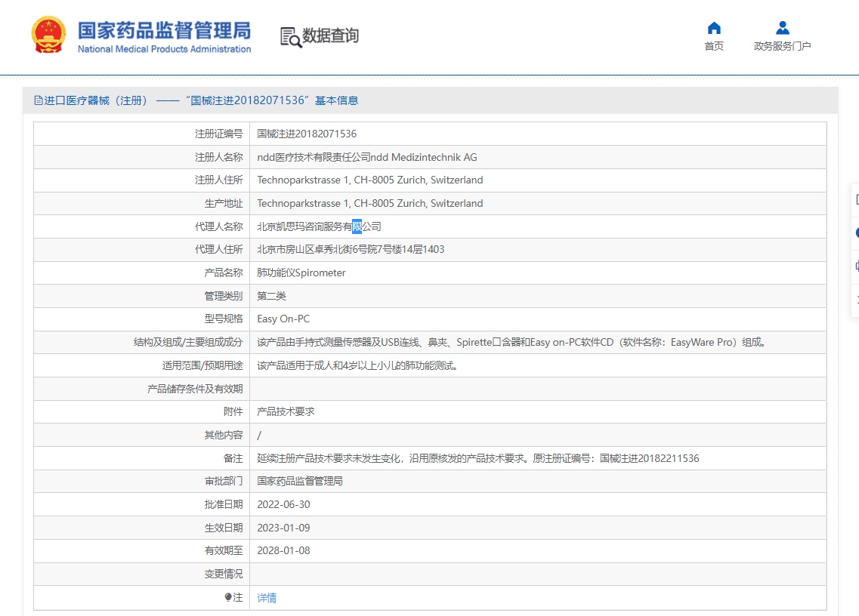Click the 首页 text link

point(713,45)
